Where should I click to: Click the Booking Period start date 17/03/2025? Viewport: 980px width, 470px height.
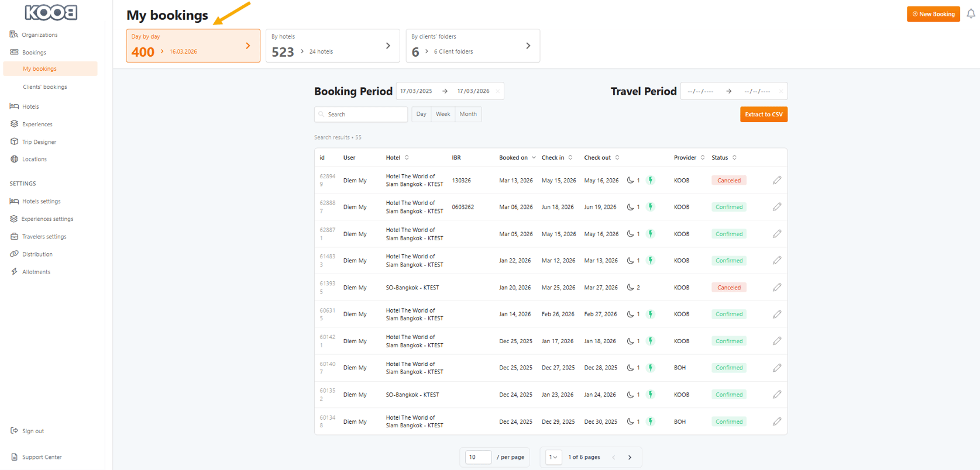tap(416, 91)
